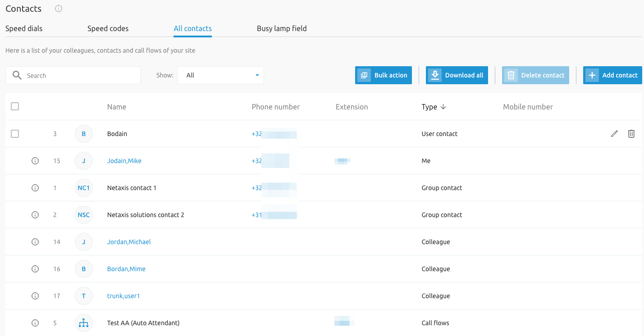Open the Contacts info tooltip icon
This screenshot has height=336, width=644.
[58, 8]
